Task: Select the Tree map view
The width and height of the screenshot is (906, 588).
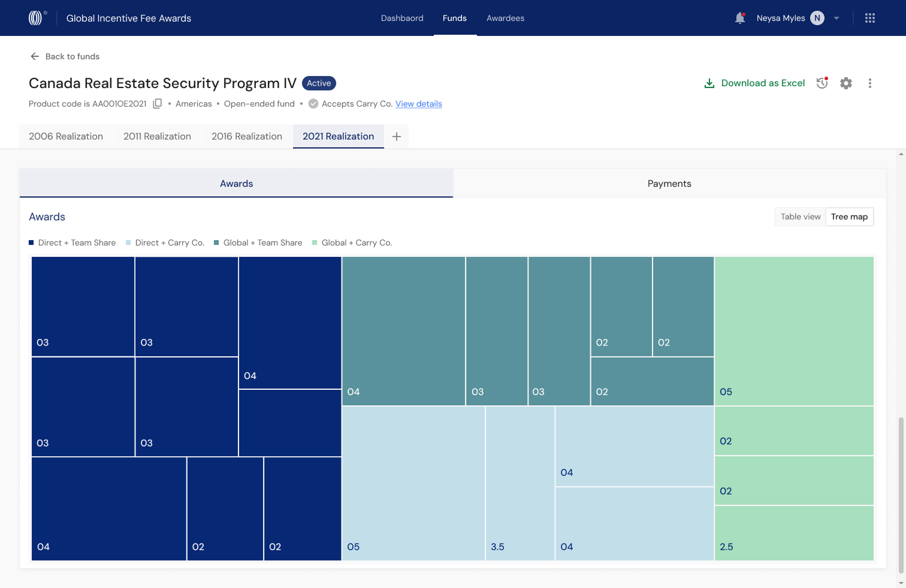Action: coord(850,217)
